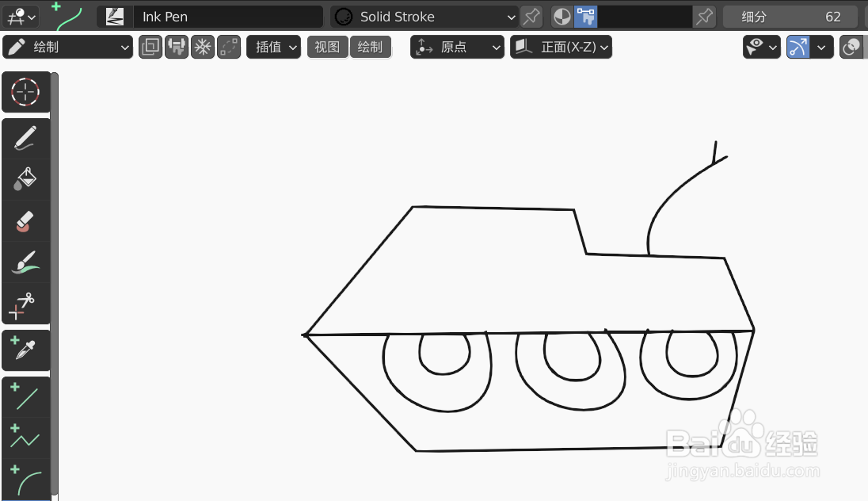Toggle weight data snowflake icon

click(x=203, y=47)
